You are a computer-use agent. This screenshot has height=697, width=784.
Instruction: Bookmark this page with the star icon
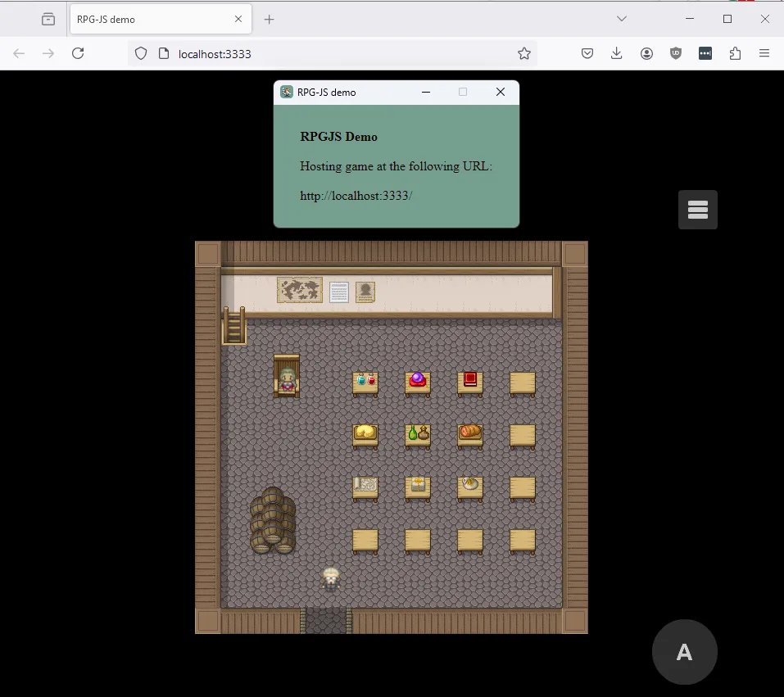click(x=524, y=53)
